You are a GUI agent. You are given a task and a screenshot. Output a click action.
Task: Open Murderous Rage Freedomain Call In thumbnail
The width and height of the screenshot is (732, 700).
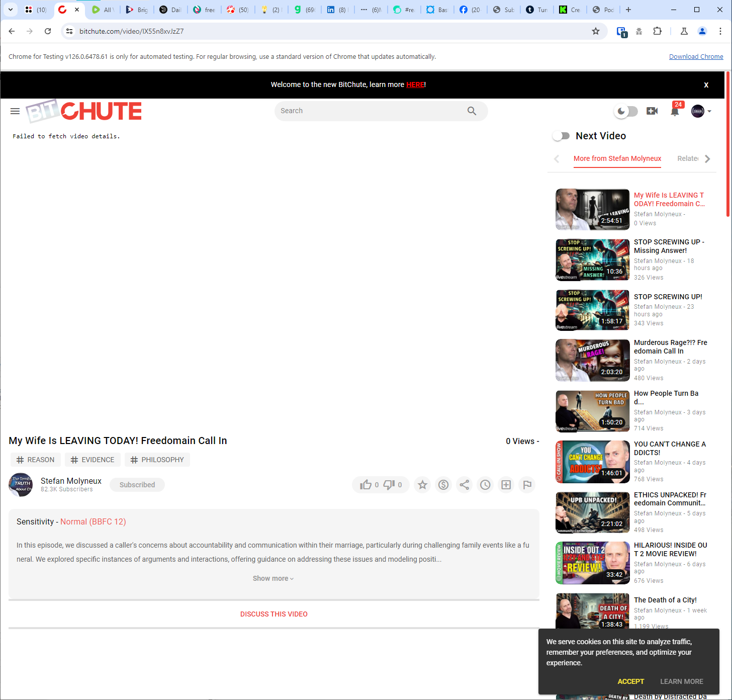[x=593, y=361]
